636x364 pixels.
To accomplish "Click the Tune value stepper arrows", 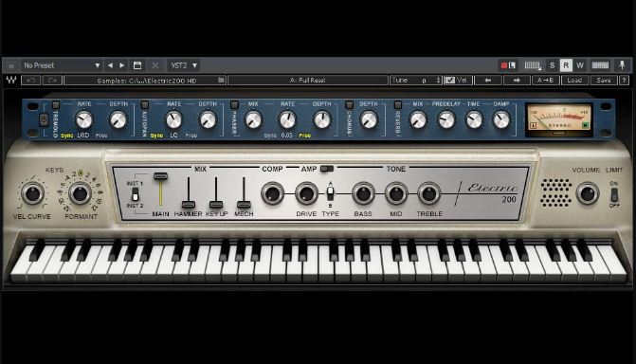I will pos(439,81).
